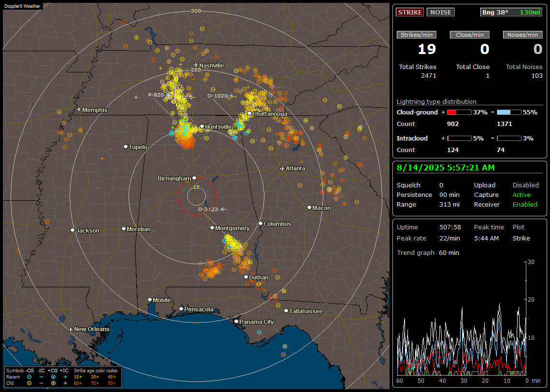Screen dimensions: 550x392
Task: Click the cyan Recent +CG legend symbol
Action: (x=53, y=377)
